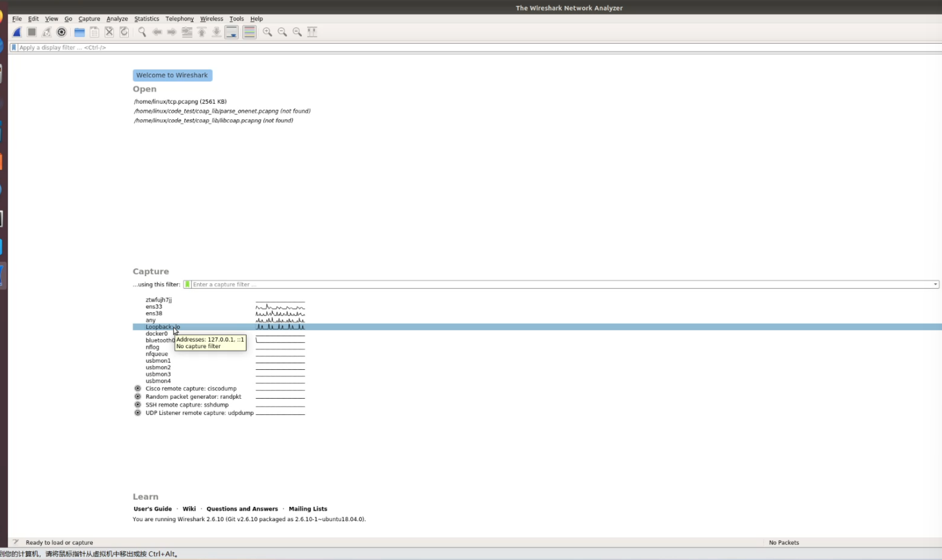Open settings icon for SSH remote capture
This screenshot has height=560, width=942.
(x=138, y=405)
